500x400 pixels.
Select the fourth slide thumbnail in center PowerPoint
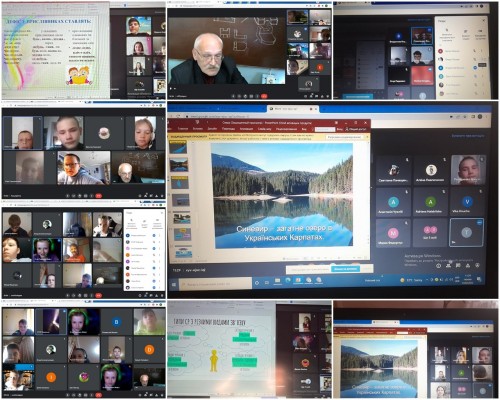[x=181, y=200]
